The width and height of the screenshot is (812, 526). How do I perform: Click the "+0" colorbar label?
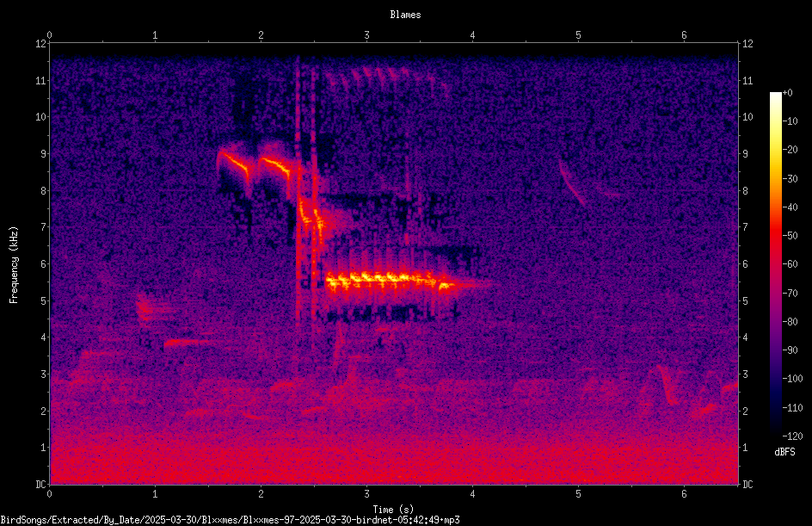[x=787, y=93]
